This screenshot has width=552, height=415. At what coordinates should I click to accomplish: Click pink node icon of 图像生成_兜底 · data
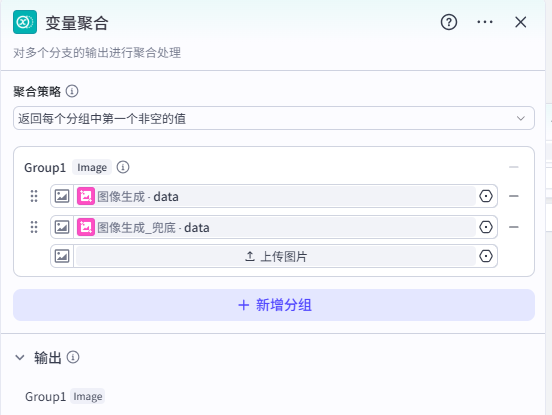(x=86, y=227)
